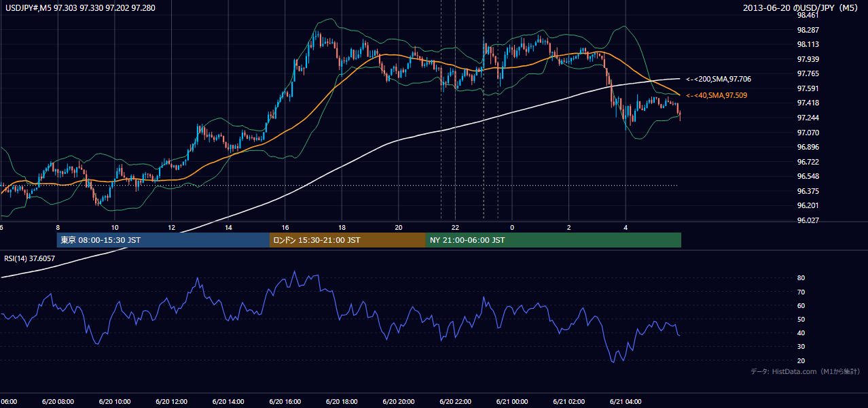The width and height of the screenshot is (868, 408).
Task: Click the 6/20 12:00 bottom time label
Action: pos(171,402)
